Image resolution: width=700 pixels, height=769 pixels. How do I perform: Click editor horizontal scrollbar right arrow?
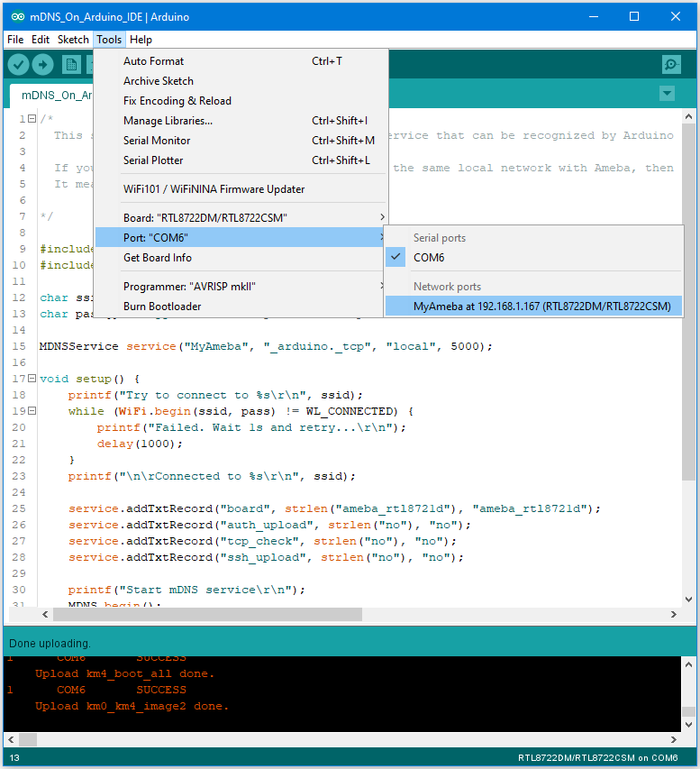click(674, 614)
